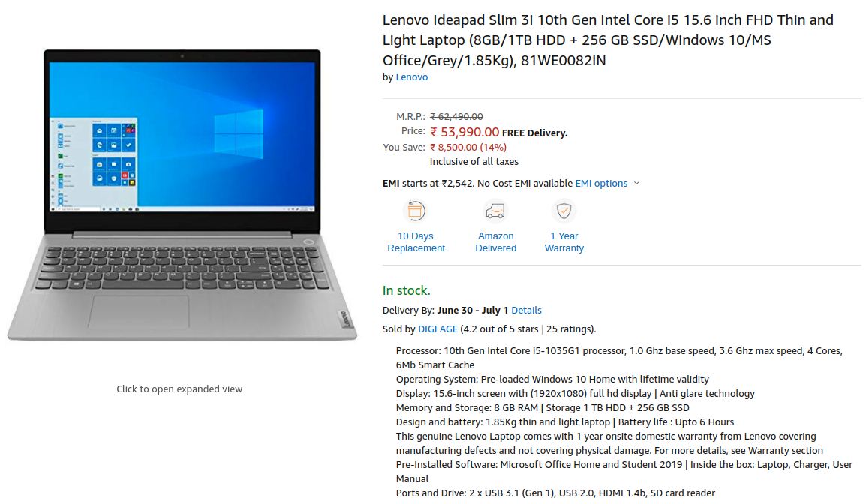Click the 1 Year Warranty shield icon
This screenshot has height=504, width=866.
[564, 211]
